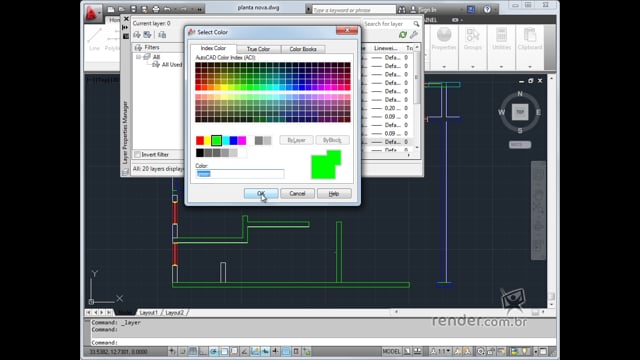This screenshot has height=360, width=640.
Task: Toggle MODEL space button in status bar
Action: coord(391,351)
